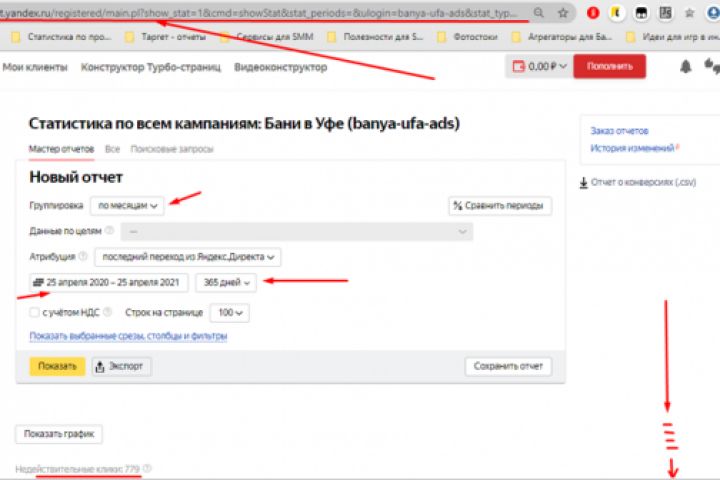Click the notifications bell icon

click(x=686, y=67)
